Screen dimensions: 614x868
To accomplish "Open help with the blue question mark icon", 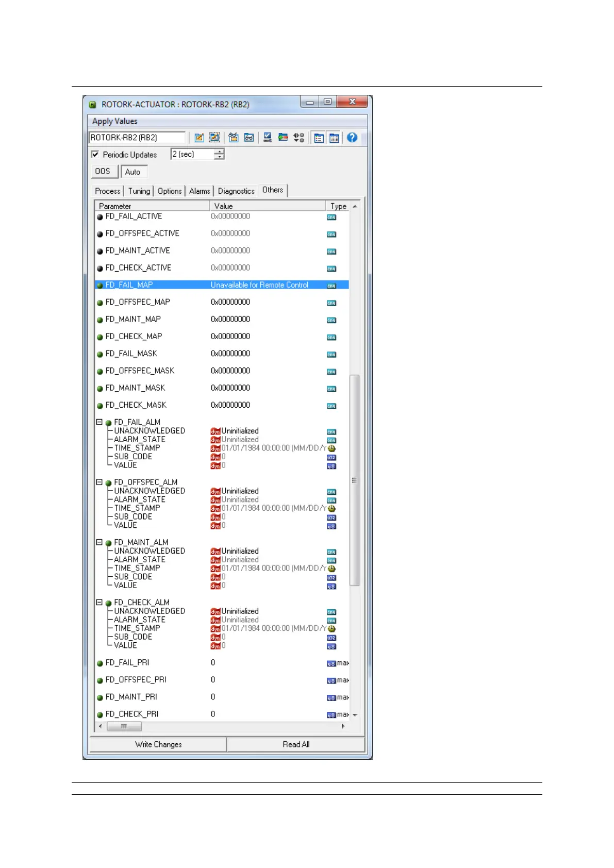I will tap(352, 138).
